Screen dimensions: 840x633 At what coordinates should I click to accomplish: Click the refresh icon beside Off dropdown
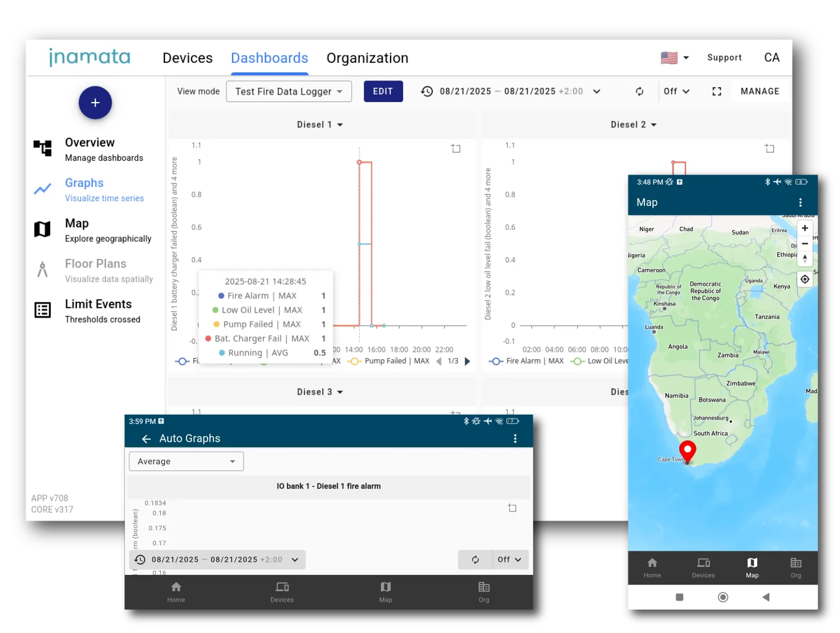tap(639, 91)
